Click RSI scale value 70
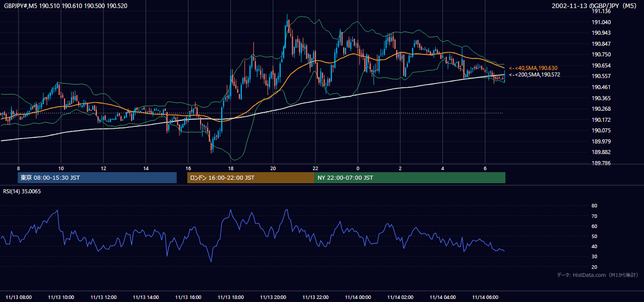The width and height of the screenshot is (644, 302). click(595, 216)
